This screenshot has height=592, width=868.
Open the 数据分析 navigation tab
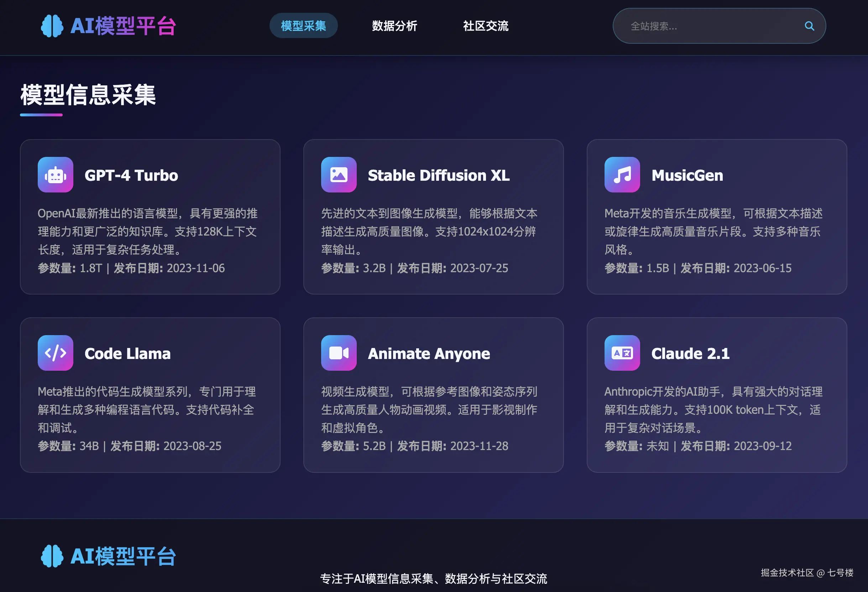[x=394, y=26]
